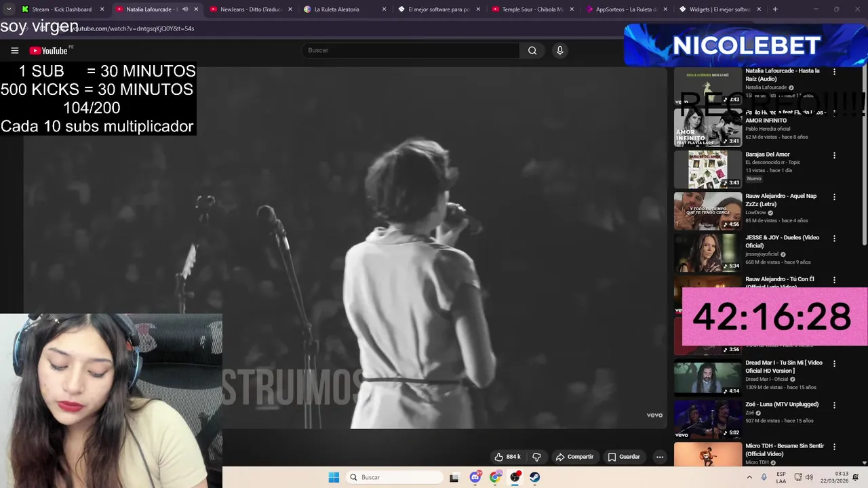Click the YouTube Buscar search field
868x488 pixels.
410,50
